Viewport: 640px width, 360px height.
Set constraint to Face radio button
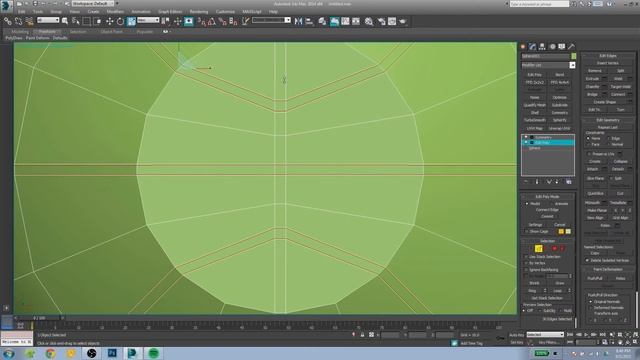pyautogui.click(x=588, y=144)
